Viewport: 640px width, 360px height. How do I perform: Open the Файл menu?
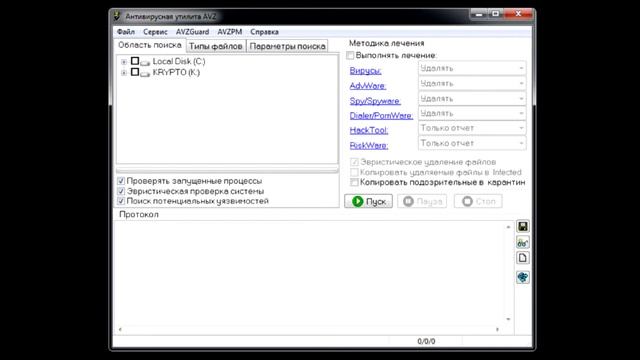(126, 32)
